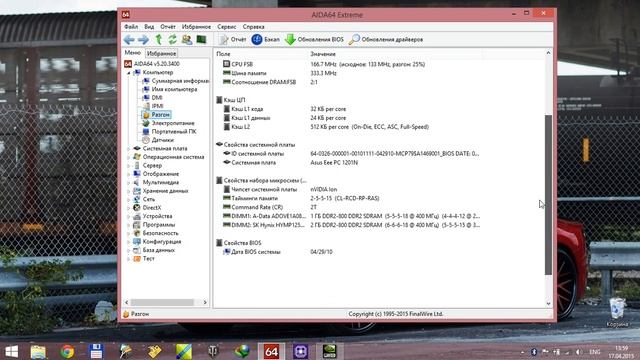Switch to the Меню tab
Viewport: 640px width, 360px height.
[133, 53]
